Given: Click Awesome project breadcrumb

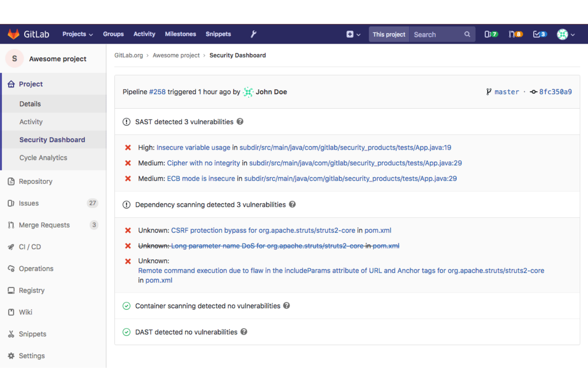Looking at the screenshot, I should [176, 55].
